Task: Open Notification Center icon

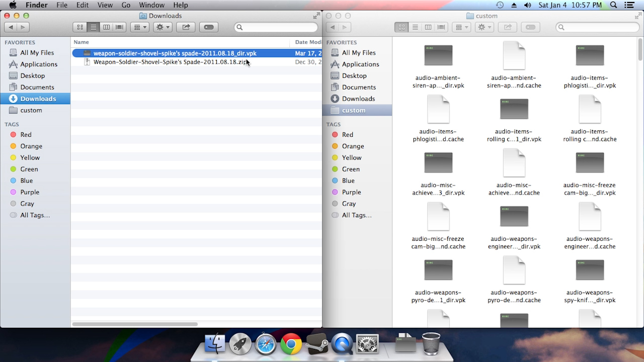Action: point(629,5)
